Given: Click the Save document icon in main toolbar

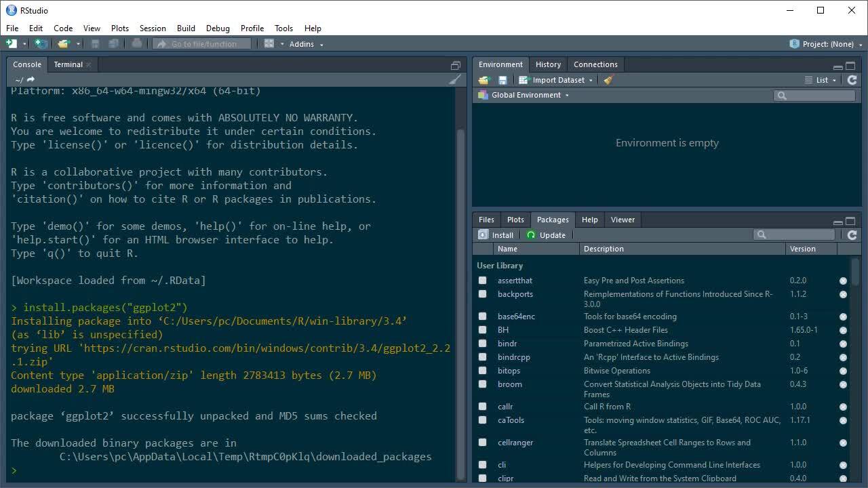Looking at the screenshot, I should coord(96,43).
